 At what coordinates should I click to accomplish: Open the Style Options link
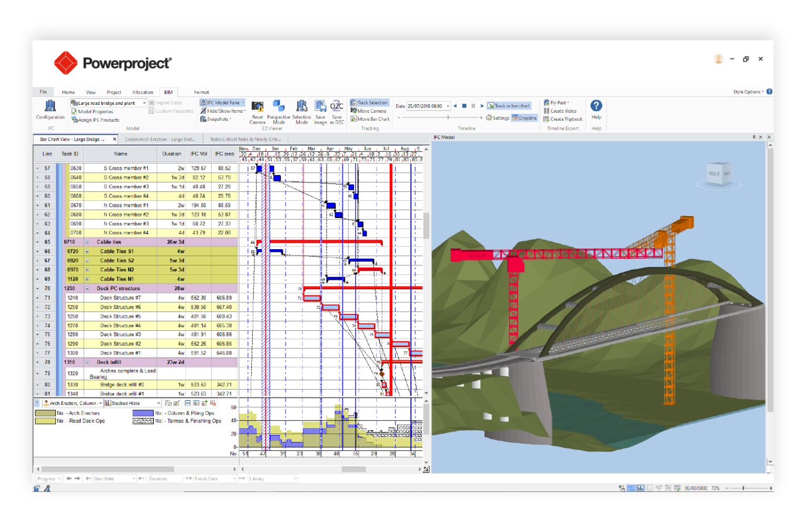[748, 92]
